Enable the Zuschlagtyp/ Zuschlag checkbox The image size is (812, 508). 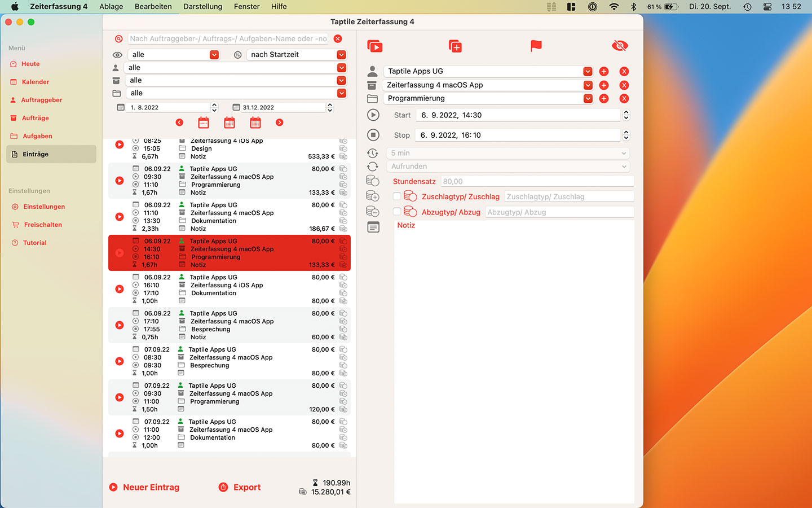(x=397, y=196)
